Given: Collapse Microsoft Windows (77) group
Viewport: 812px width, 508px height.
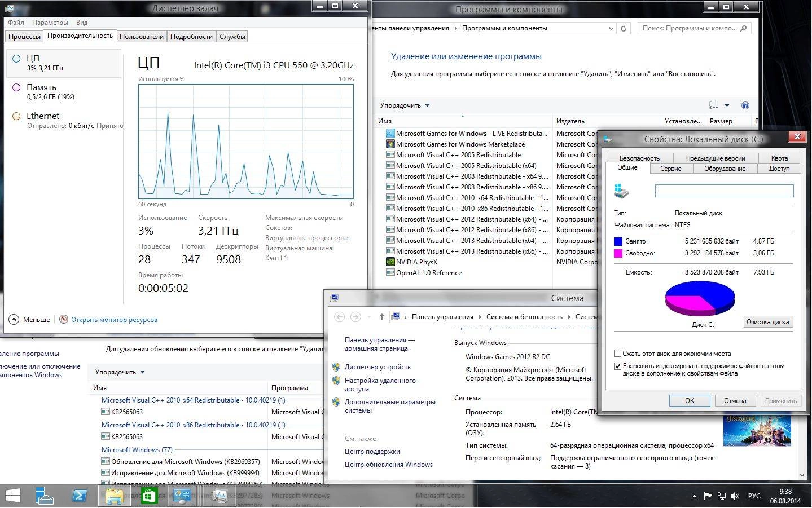Looking at the screenshot, I should (137, 450).
